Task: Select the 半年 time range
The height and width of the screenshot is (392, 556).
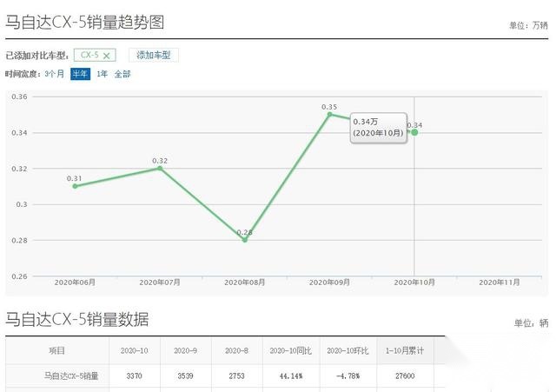Action: (x=80, y=74)
